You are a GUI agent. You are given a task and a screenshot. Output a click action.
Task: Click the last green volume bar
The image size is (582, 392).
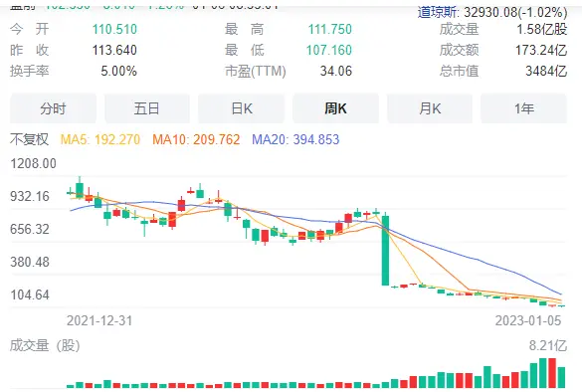click(x=561, y=377)
